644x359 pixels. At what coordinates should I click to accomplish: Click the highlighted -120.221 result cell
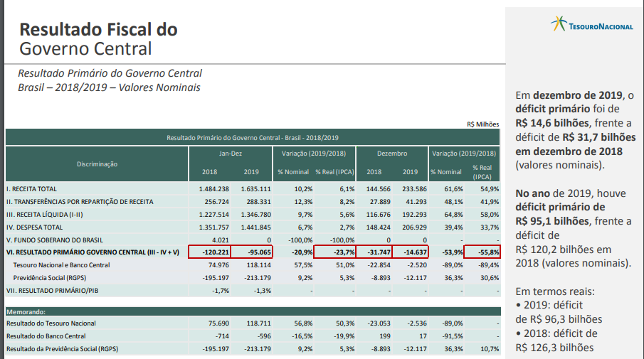tap(212, 252)
